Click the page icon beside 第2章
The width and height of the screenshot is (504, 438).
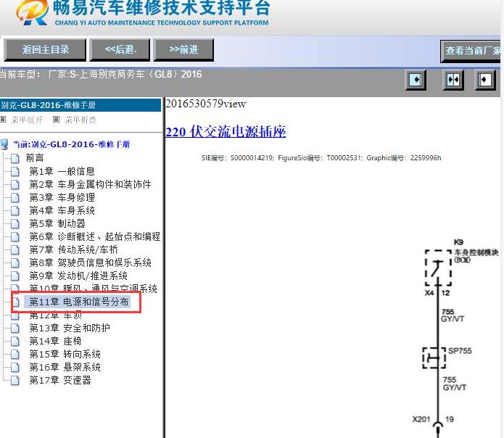pos(15,184)
